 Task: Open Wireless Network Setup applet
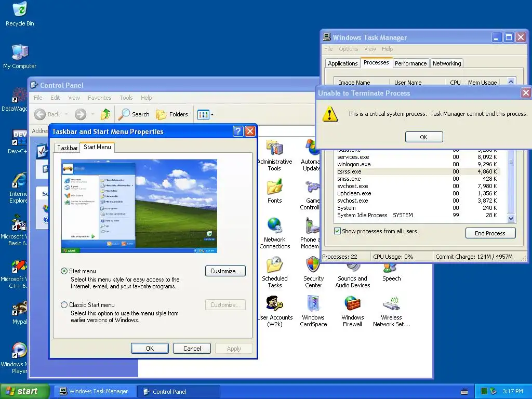point(391,311)
